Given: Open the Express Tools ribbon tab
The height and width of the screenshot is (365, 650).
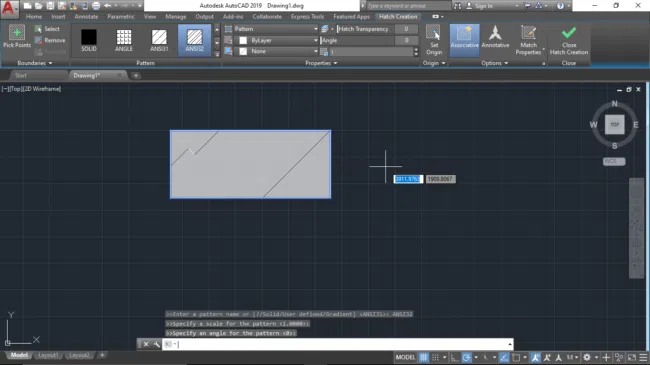Looking at the screenshot, I should (x=307, y=17).
